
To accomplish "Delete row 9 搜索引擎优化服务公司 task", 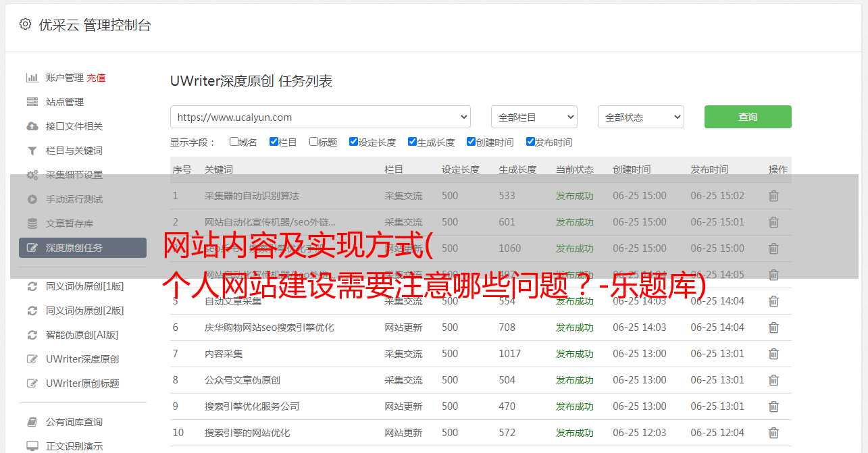I will [x=774, y=406].
